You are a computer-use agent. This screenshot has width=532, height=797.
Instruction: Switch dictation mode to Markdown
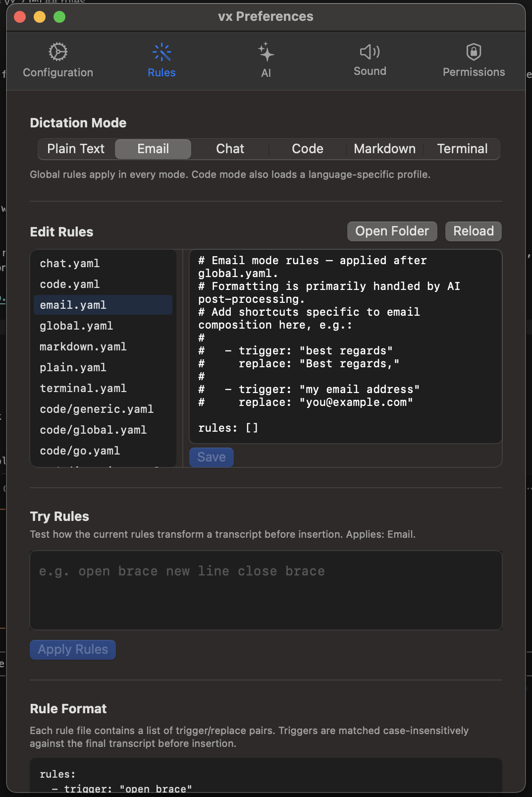384,149
